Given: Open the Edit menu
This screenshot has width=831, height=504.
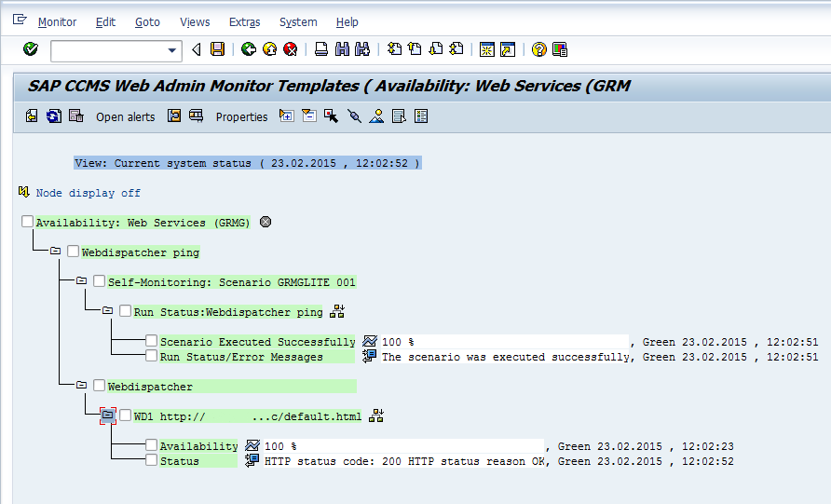Looking at the screenshot, I should point(105,22).
